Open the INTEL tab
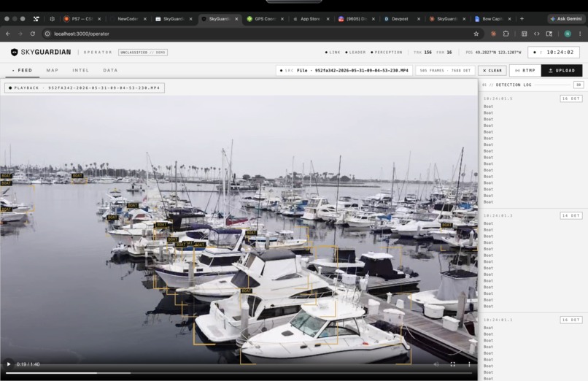 tap(81, 70)
